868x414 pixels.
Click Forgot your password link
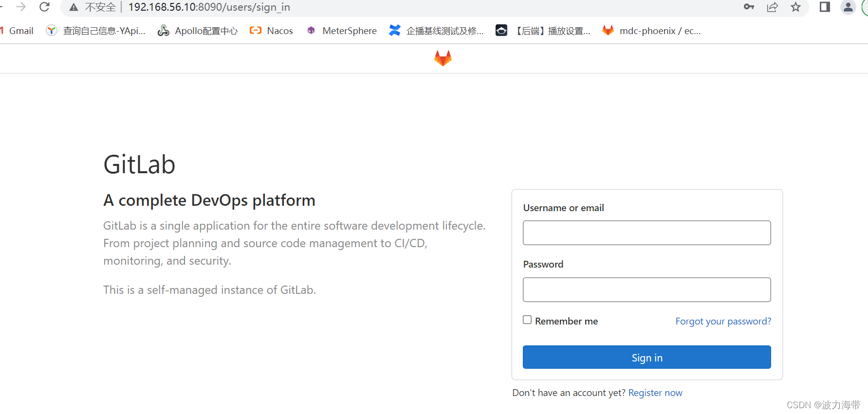pyautogui.click(x=723, y=321)
